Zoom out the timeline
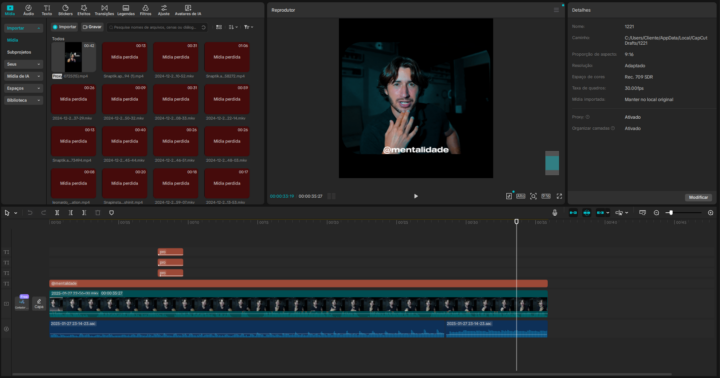Screen dimensions: 720x378 tap(656, 213)
